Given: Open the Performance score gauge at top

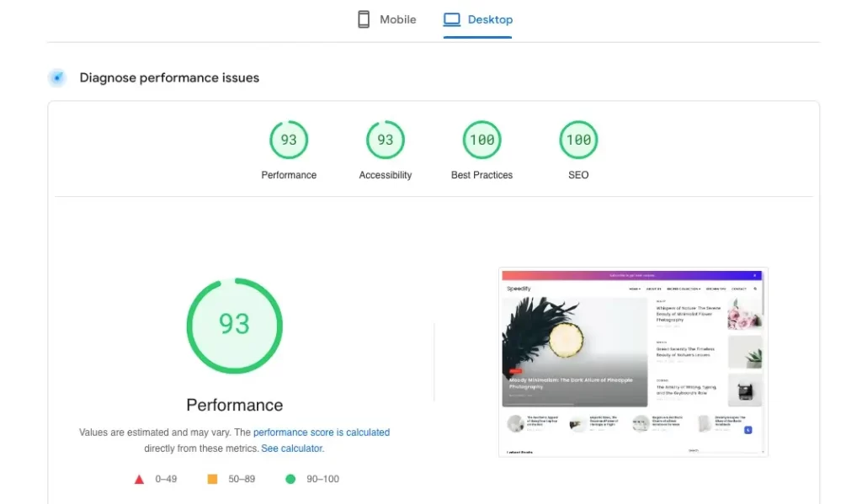Looking at the screenshot, I should pyautogui.click(x=289, y=140).
